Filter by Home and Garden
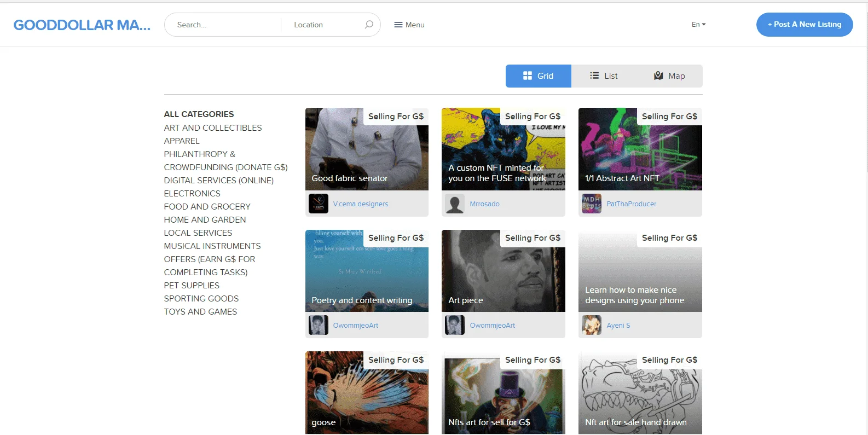This screenshot has height=435, width=868. pos(205,220)
